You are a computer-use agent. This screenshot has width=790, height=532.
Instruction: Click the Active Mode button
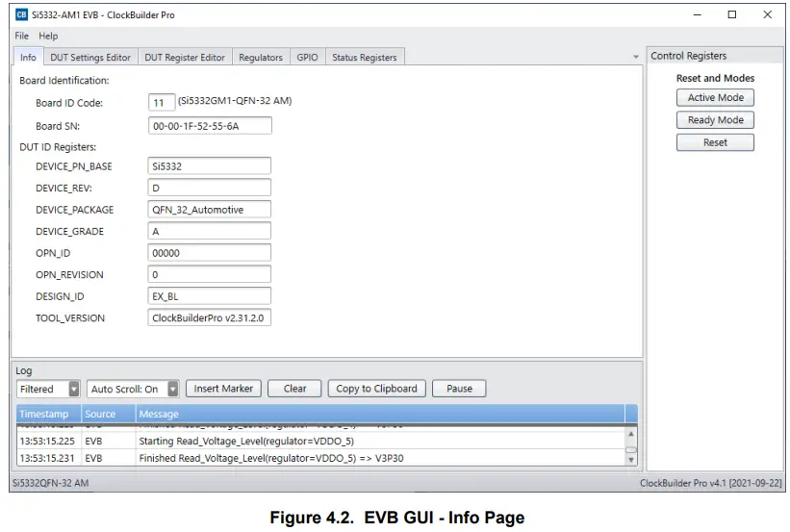pyautogui.click(x=716, y=98)
